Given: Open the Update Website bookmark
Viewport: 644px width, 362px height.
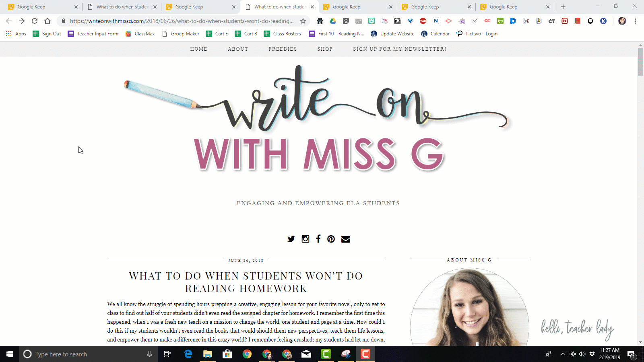Looking at the screenshot, I should [392, 34].
